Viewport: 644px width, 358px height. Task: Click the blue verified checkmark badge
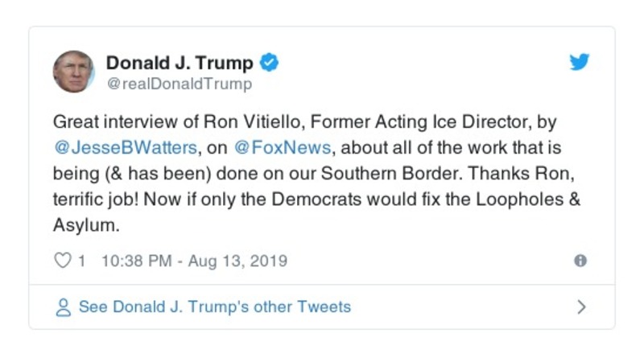coord(270,63)
